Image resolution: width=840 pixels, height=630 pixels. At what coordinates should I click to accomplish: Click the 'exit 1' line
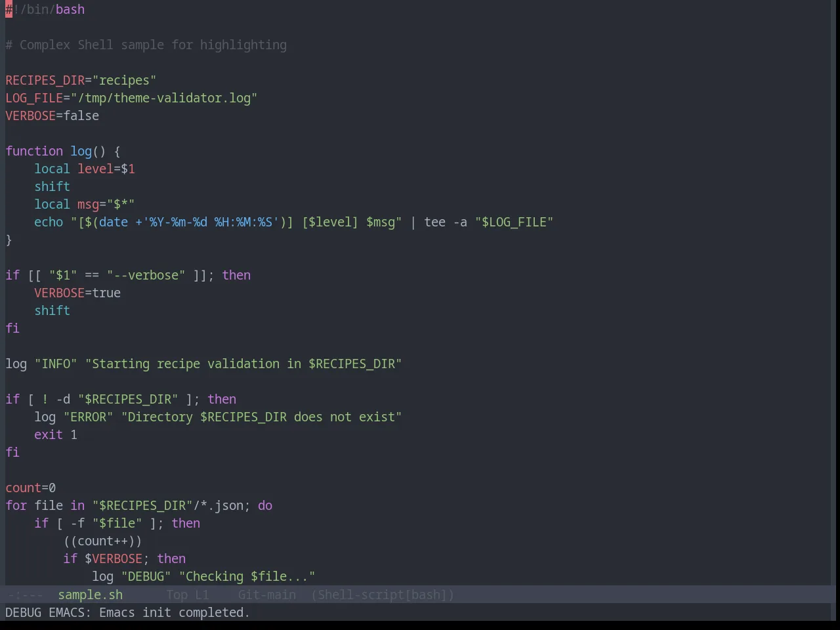point(56,434)
